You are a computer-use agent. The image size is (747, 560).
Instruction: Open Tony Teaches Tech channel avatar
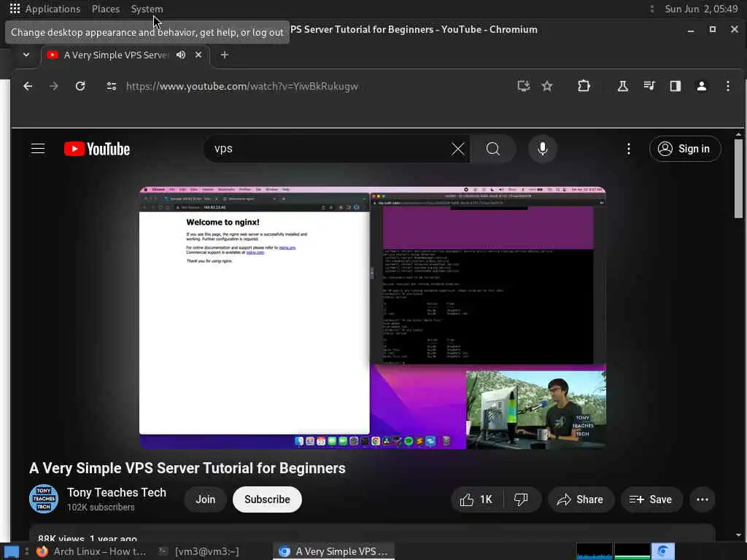point(44,499)
